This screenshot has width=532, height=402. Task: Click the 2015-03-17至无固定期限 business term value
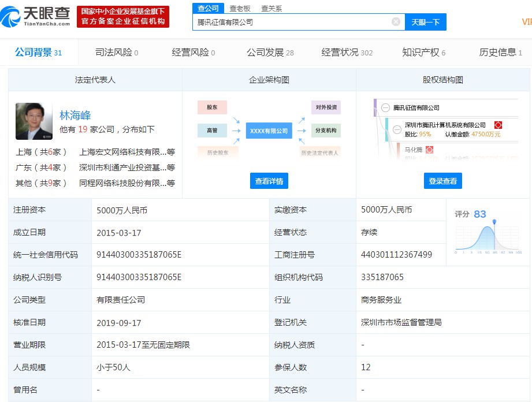[143, 345]
